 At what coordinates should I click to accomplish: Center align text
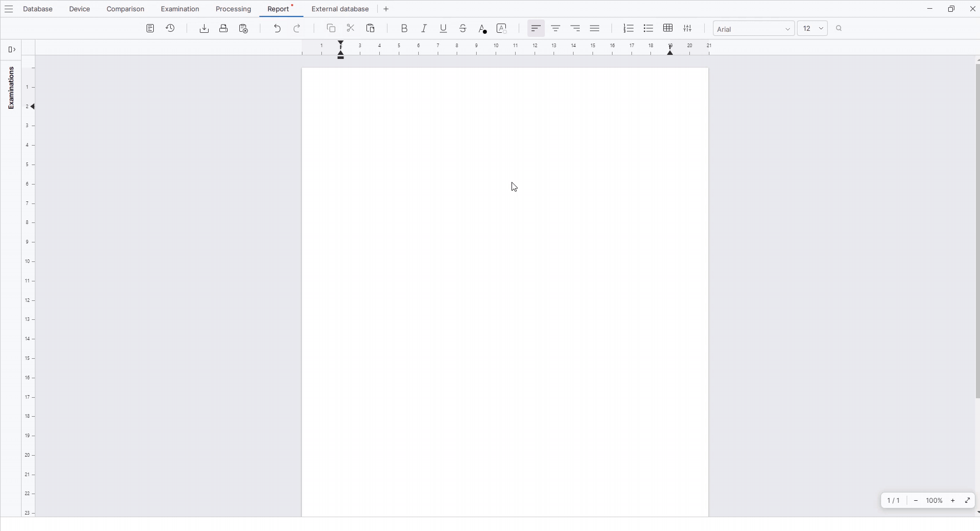556,29
